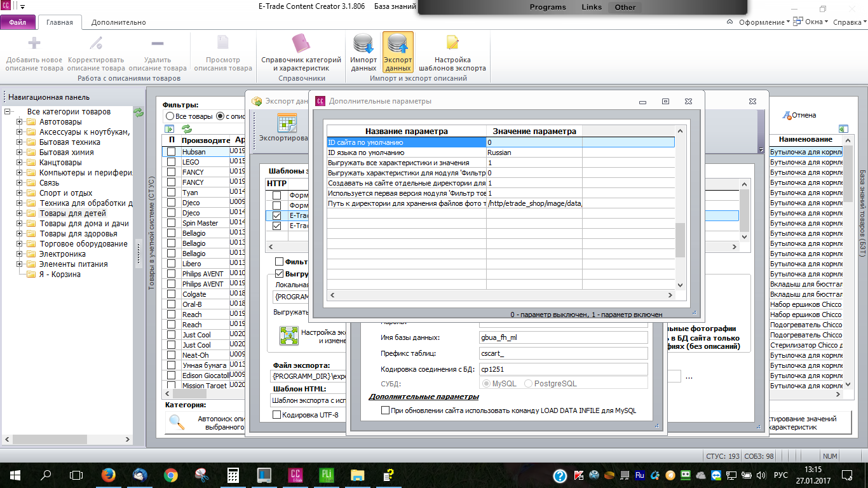The image size is (868, 488).
Task: Open Firefox from the taskbar
Action: (x=109, y=475)
